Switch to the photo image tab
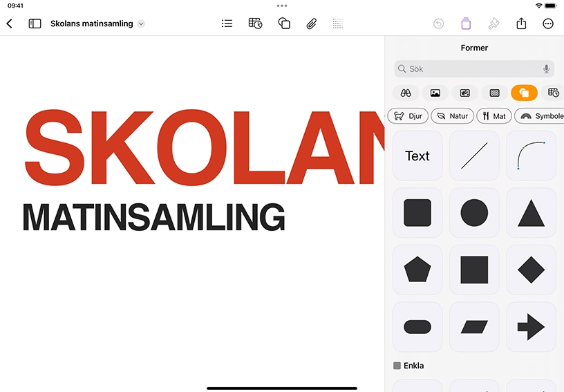The image size is (564, 392). 435,93
